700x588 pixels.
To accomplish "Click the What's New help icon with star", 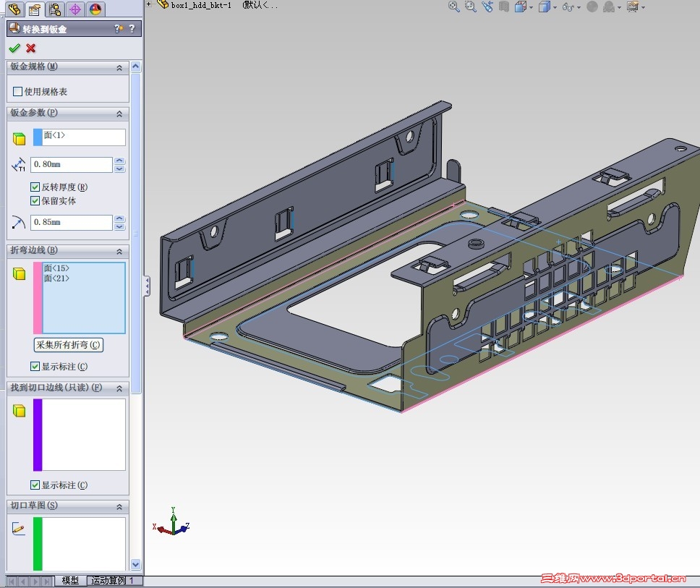I will pos(119,29).
